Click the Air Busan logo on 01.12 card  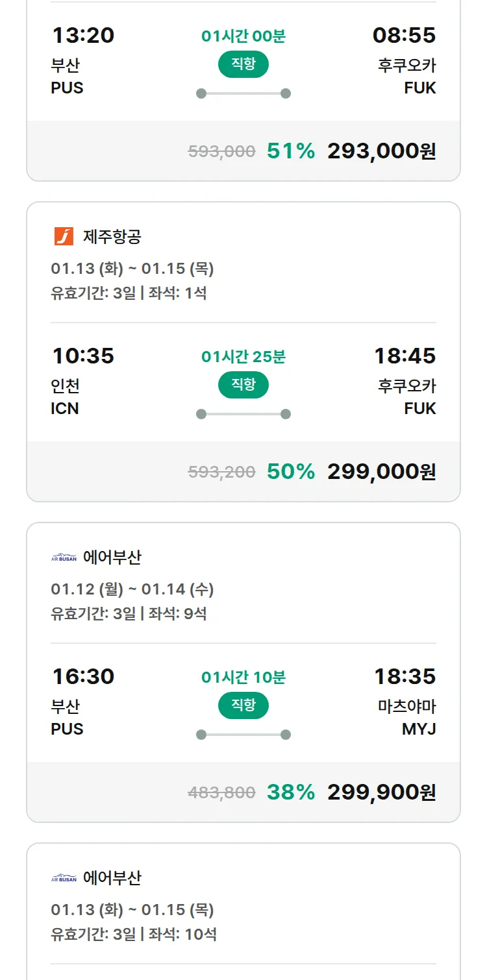point(64,557)
